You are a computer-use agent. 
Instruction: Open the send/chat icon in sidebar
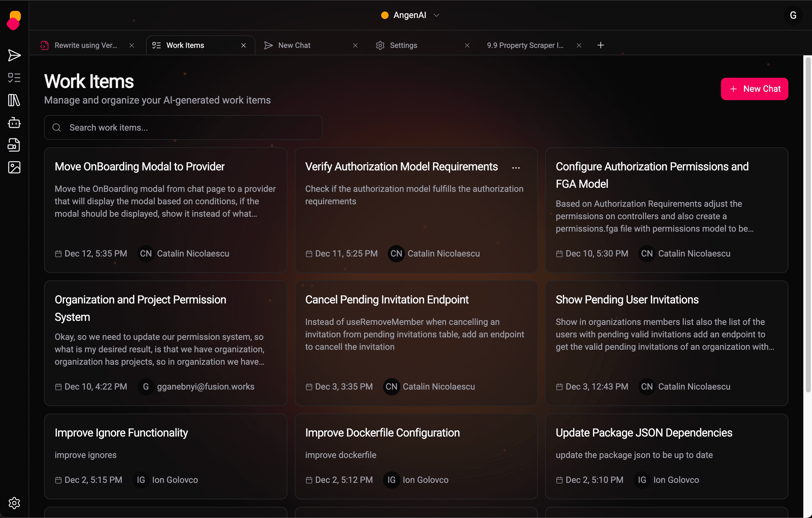tap(14, 55)
